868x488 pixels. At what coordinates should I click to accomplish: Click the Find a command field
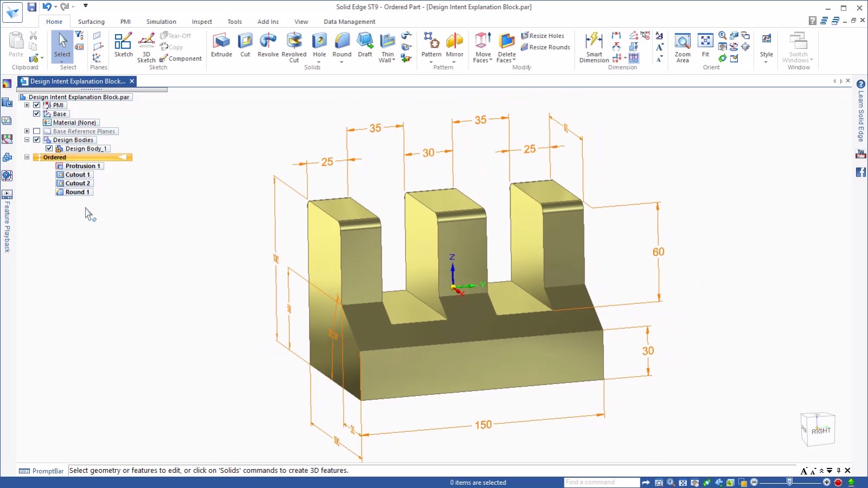coord(601,482)
